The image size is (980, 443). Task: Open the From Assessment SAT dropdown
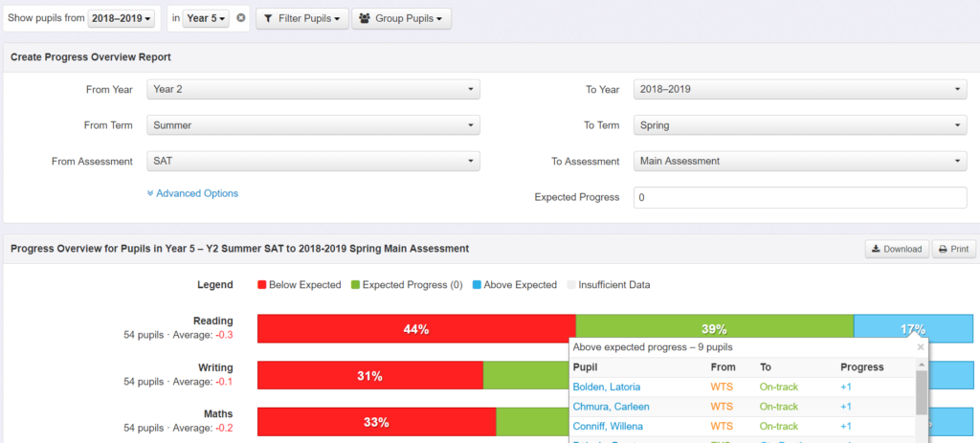pyautogui.click(x=313, y=161)
